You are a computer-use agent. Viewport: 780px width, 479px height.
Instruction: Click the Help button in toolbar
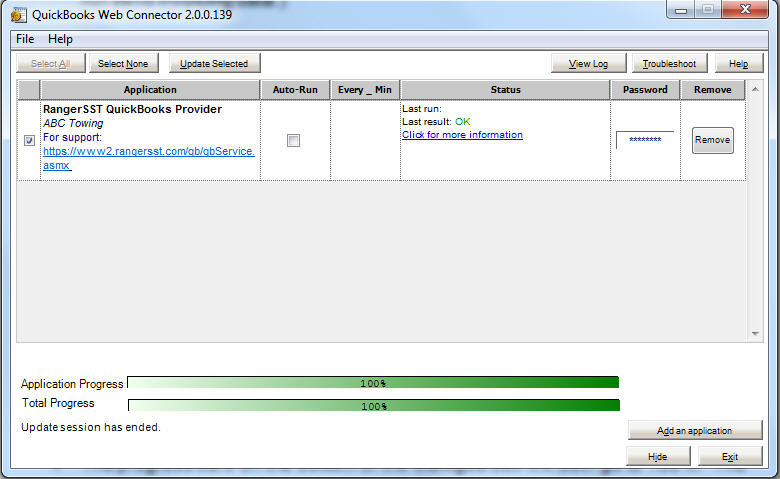coord(738,63)
